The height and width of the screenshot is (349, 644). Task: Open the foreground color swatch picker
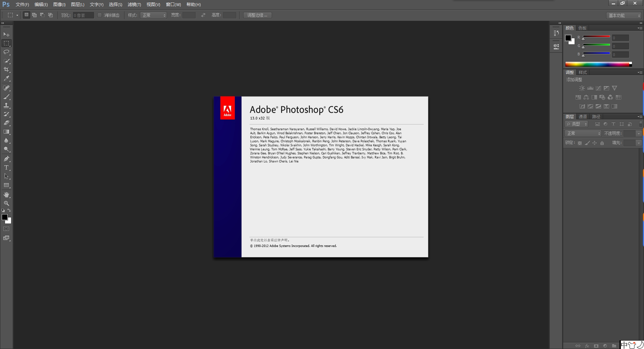5,217
